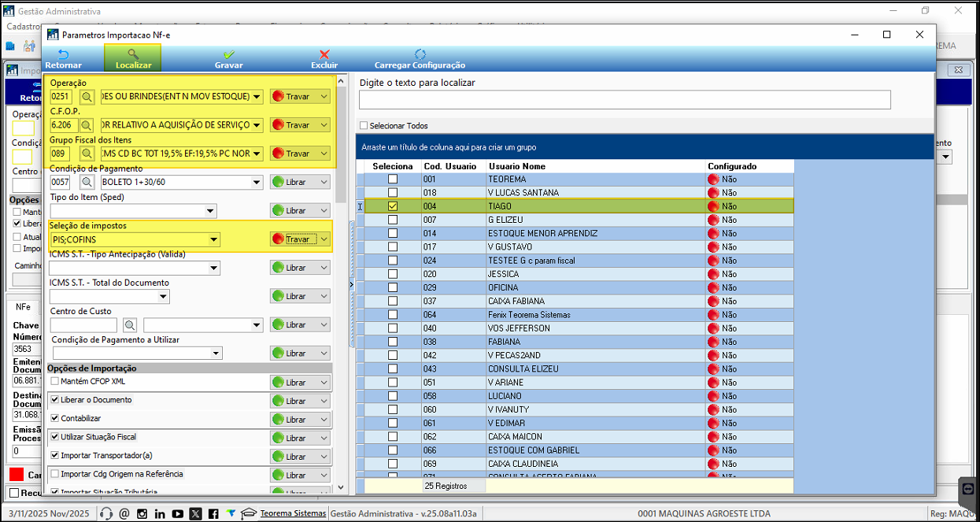Click the Excluir red X icon
The image size is (980, 522).
(324, 54)
